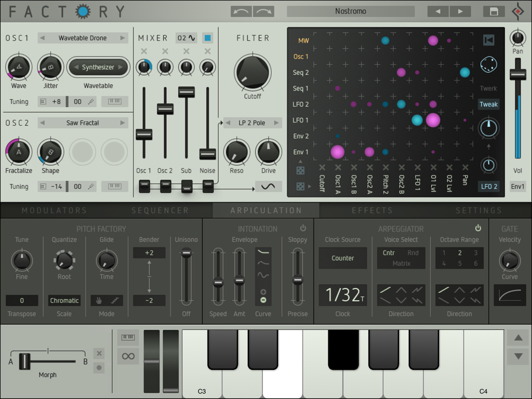Open the Chromatic scale selector
Viewport: 532px width, 399px height.
click(64, 300)
